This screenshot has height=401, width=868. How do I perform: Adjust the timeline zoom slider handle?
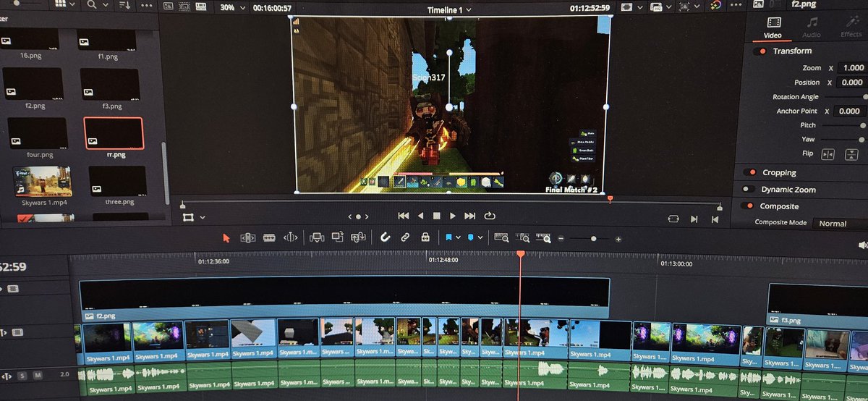[594, 238]
